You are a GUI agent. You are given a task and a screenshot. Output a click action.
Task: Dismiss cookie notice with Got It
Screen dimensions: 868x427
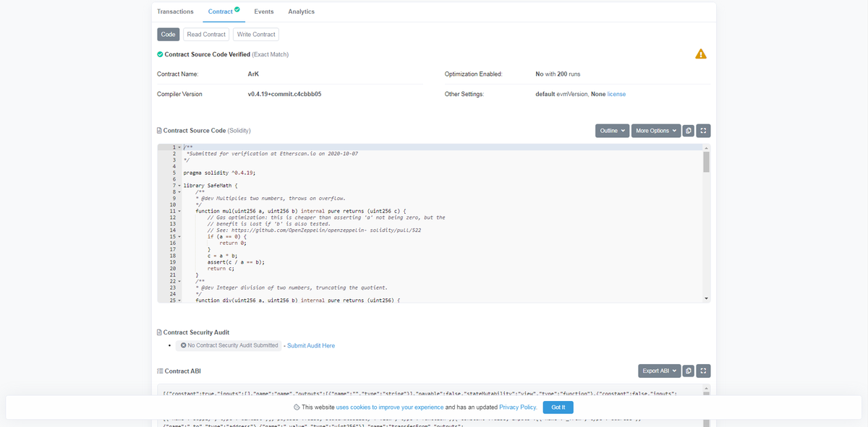(x=558, y=407)
